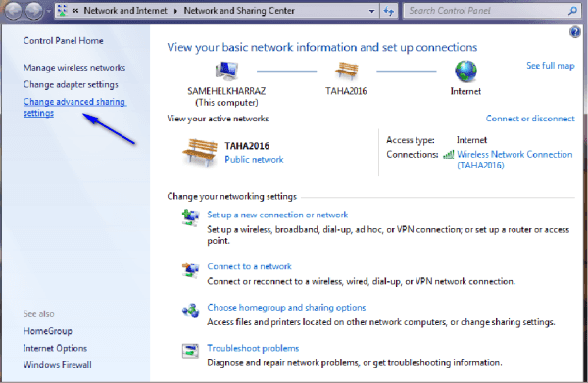Viewport: 588px width, 383px height.
Task: Open Connect to a network link
Action: [249, 266]
